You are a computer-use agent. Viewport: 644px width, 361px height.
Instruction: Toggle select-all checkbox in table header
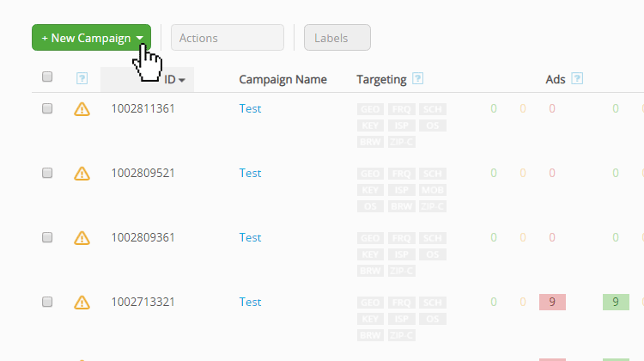(47, 76)
